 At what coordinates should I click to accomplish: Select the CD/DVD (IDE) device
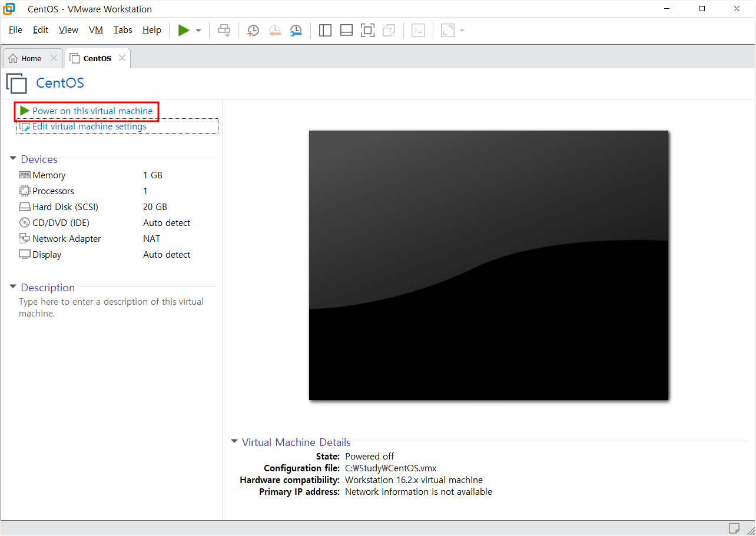click(117, 223)
